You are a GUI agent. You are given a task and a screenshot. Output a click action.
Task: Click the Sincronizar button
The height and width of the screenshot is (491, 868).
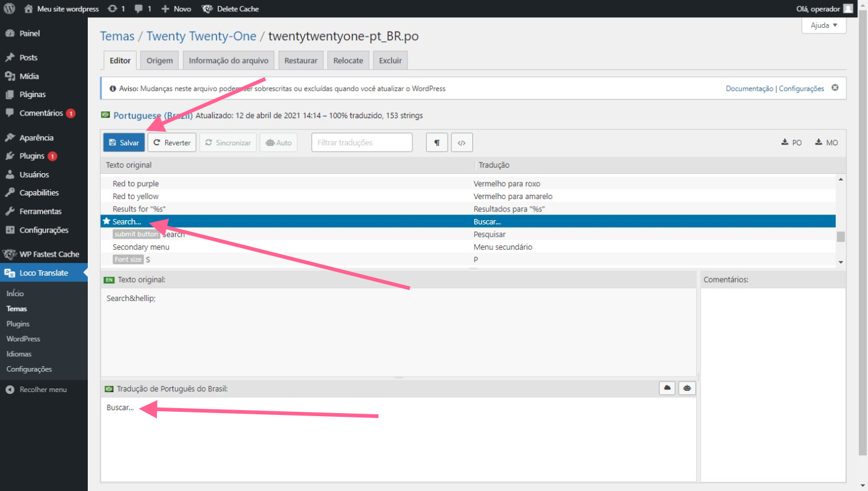click(228, 142)
